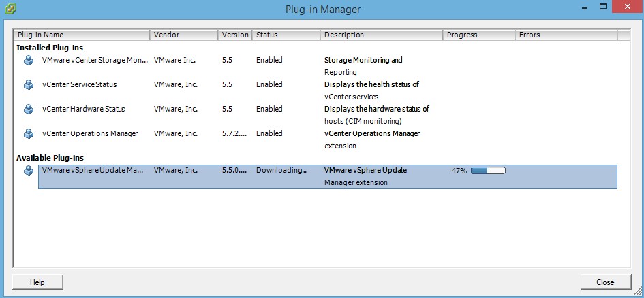Click the Installed Plug-ins group heading
This screenshot has width=644, height=298.
tap(50, 48)
